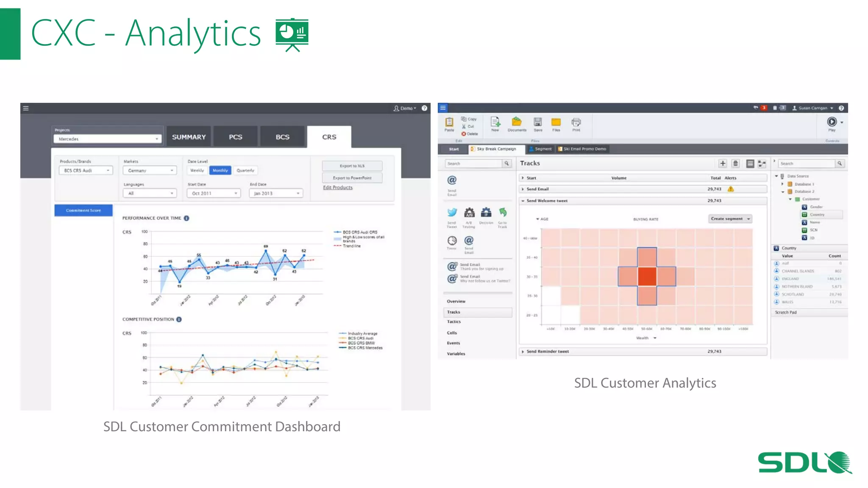Select the Timer clock icon

pos(452,241)
